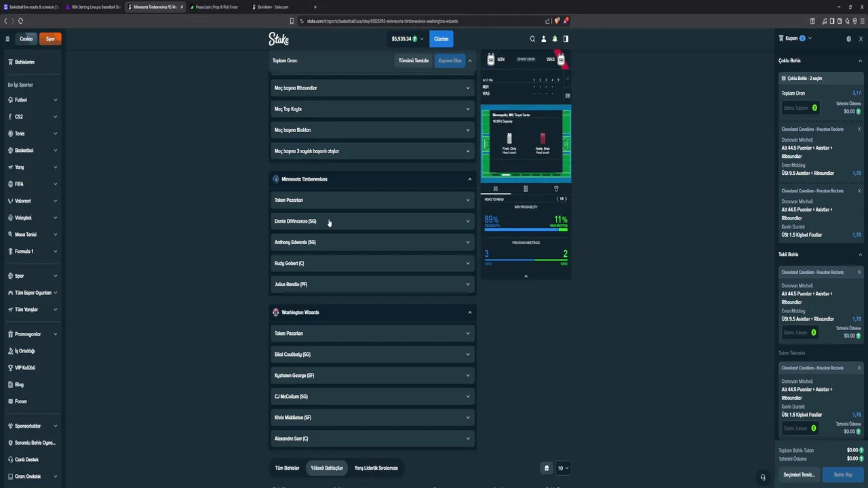Click the CS2 sidebar icon

coord(11,117)
